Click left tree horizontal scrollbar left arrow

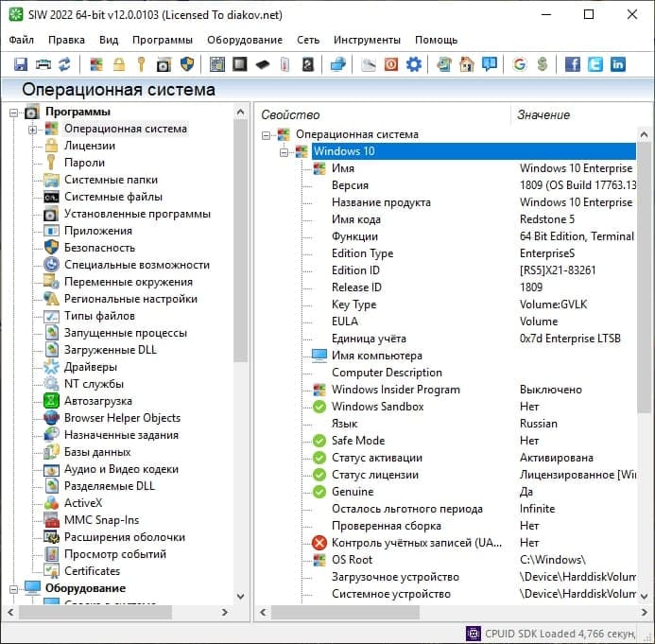(x=10, y=612)
